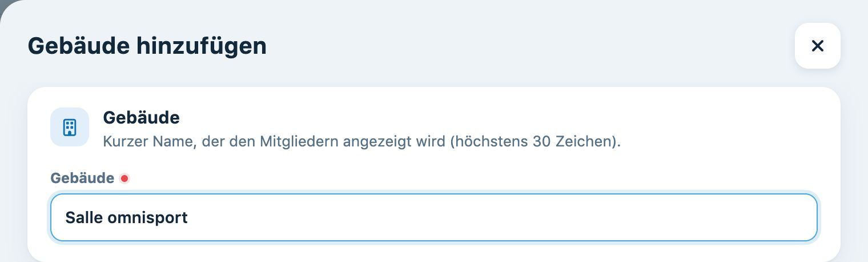
Task: Click the grey 'Gebäude' field label
Action: pyautogui.click(x=82, y=178)
